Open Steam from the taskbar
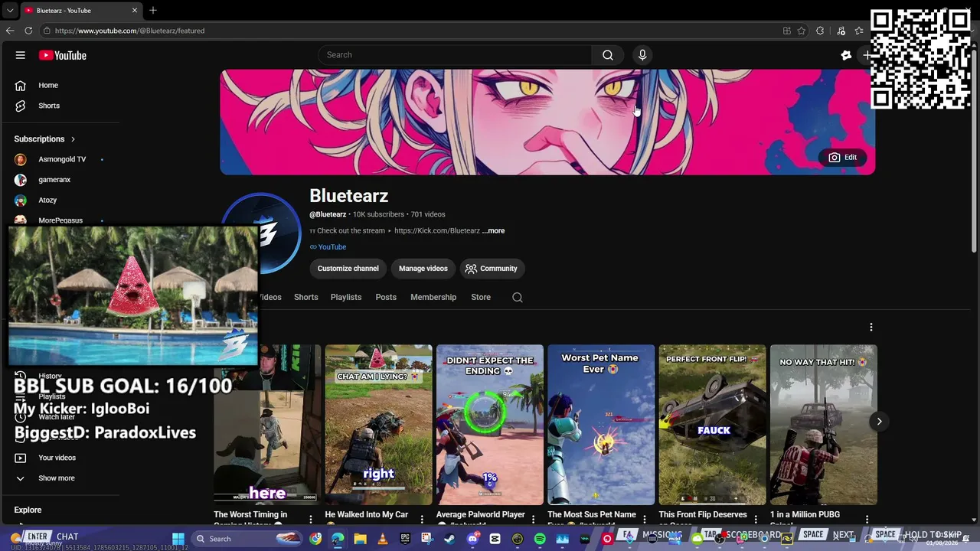 tap(449, 539)
